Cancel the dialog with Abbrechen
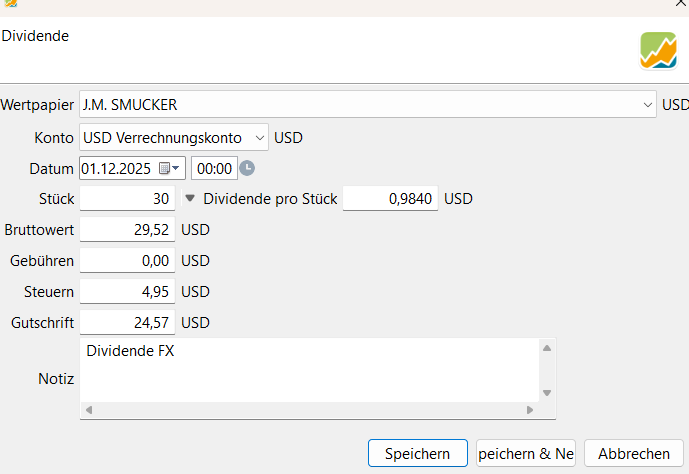The height and width of the screenshot is (474, 689). pos(633,453)
